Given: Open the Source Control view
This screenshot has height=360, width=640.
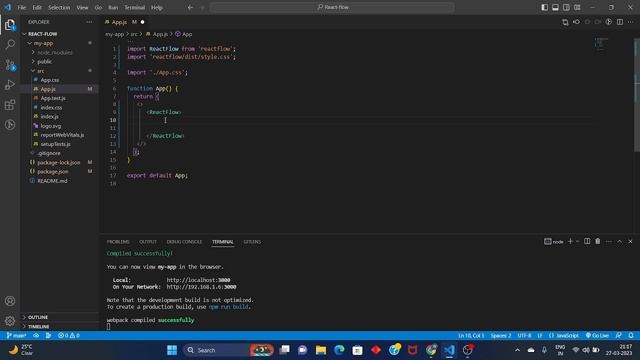Looking at the screenshot, I should pos(10,64).
